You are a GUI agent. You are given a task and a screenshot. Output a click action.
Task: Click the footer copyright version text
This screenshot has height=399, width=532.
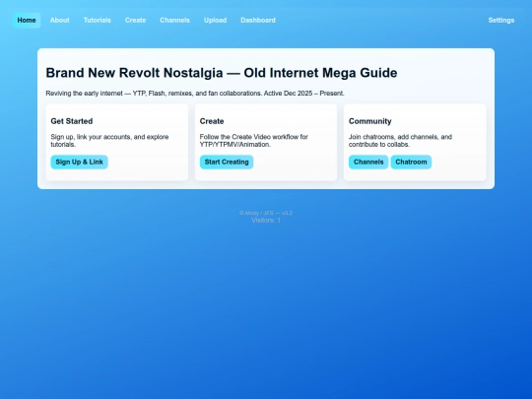266,213
